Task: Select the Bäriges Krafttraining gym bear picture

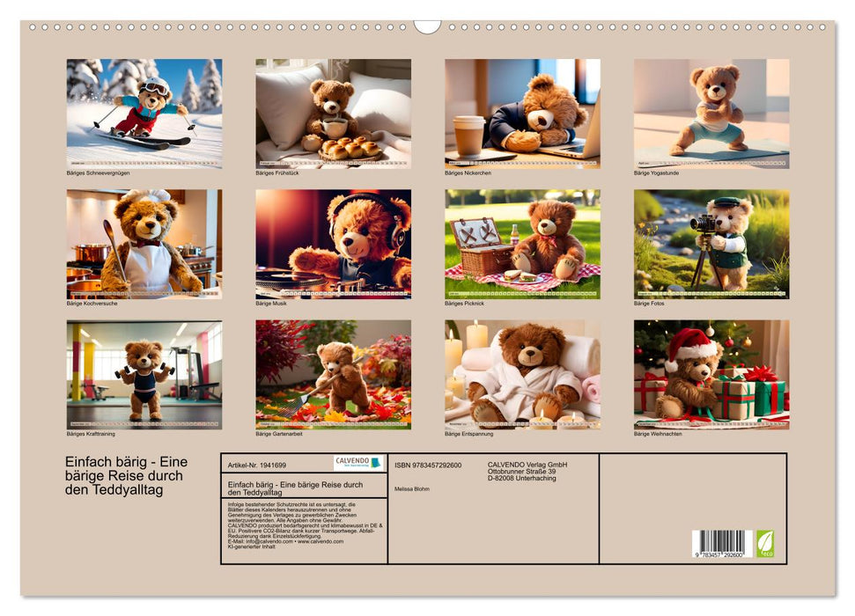Action: 144,374
